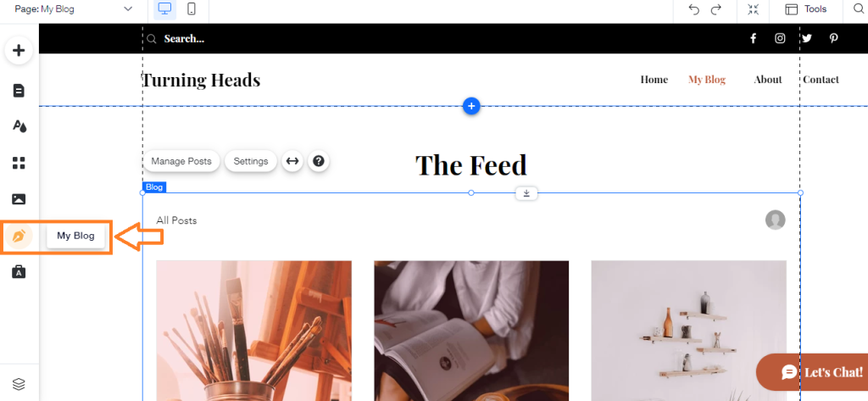Click the Undo arrow
868x401 pixels.
tap(693, 8)
